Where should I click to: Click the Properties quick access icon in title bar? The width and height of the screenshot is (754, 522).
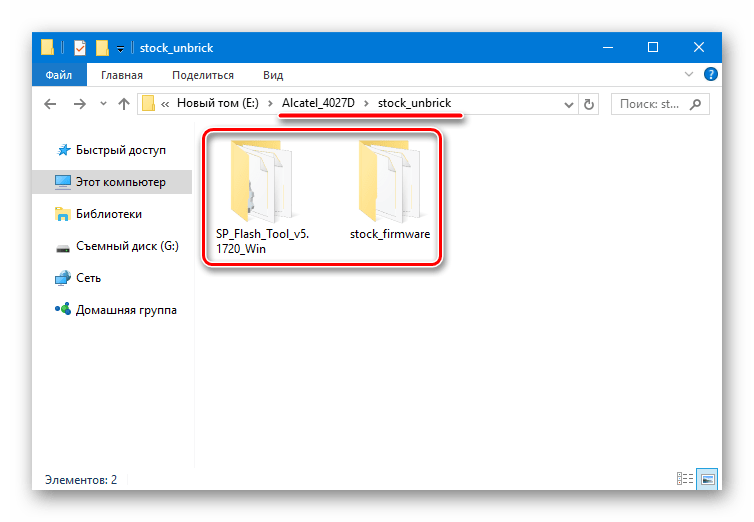(80, 48)
